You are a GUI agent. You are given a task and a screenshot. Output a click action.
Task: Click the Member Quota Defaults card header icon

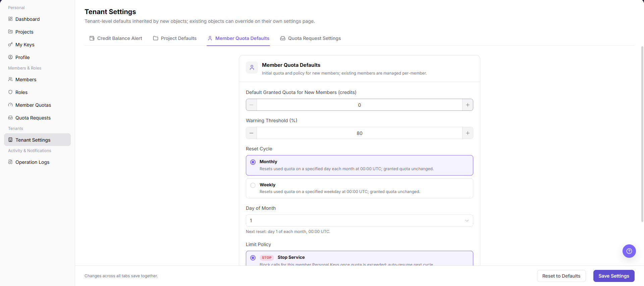(252, 67)
